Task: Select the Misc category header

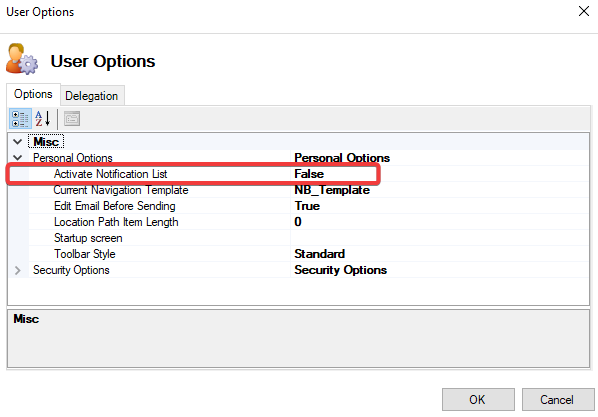Action: (x=46, y=142)
